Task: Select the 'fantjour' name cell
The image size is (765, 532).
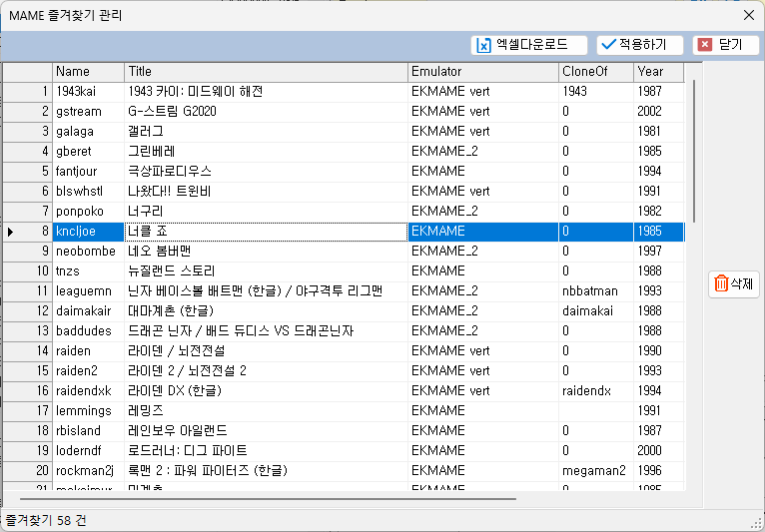Action: (x=88, y=172)
